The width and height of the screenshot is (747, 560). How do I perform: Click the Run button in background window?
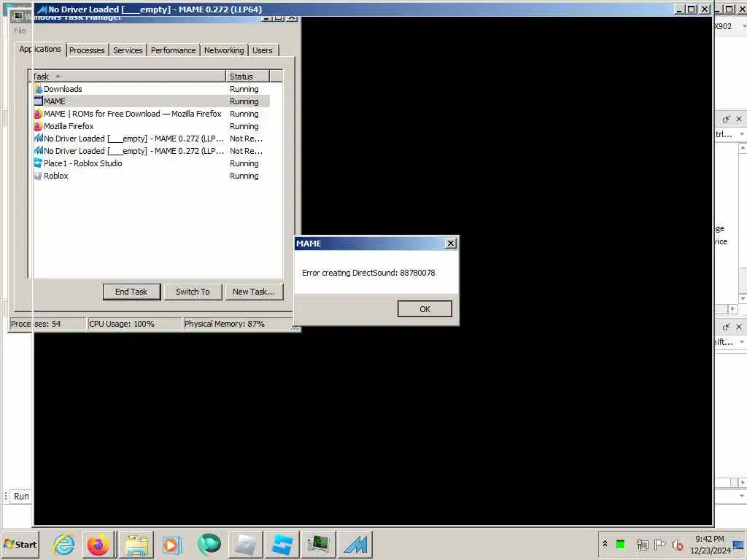coord(21,496)
